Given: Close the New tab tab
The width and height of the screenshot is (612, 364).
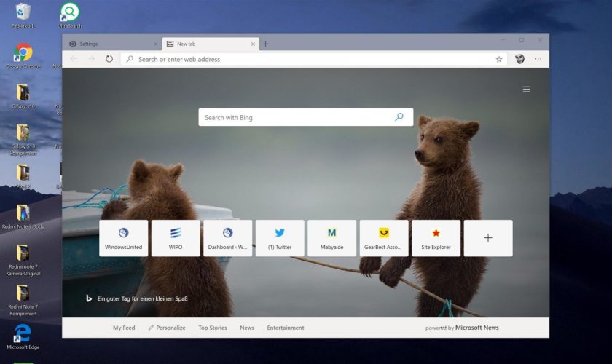Looking at the screenshot, I should click(253, 44).
